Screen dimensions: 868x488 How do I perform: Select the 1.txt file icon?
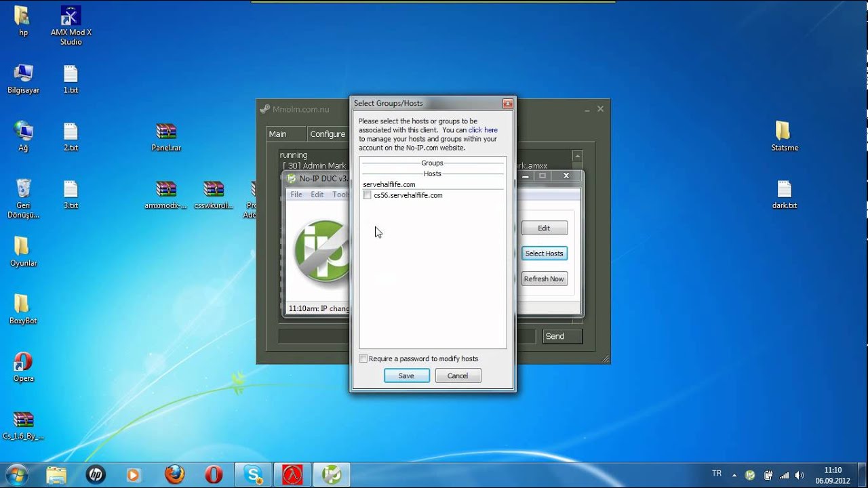click(71, 79)
